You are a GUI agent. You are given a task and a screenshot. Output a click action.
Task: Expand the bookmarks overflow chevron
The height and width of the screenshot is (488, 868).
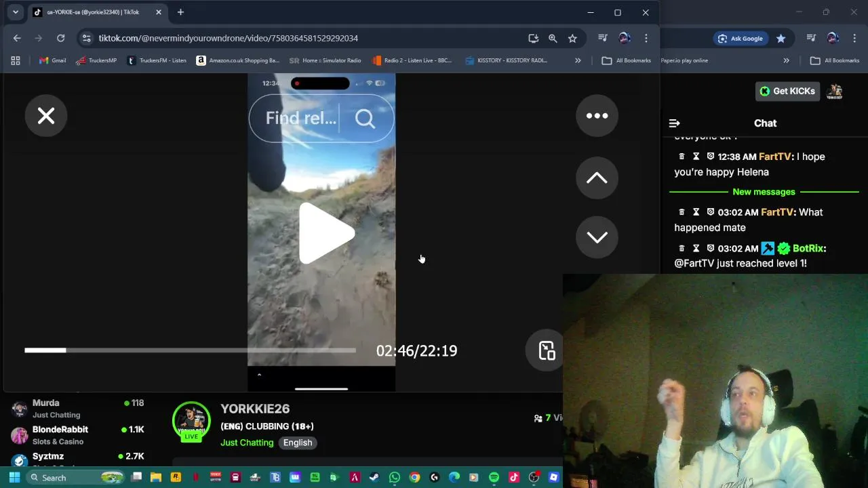(x=578, y=60)
